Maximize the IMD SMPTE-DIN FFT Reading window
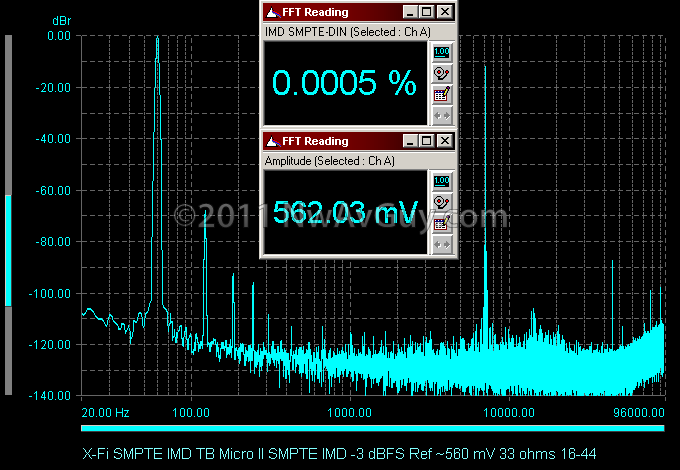The width and height of the screenshot is (680, 470). coord(427,12)
